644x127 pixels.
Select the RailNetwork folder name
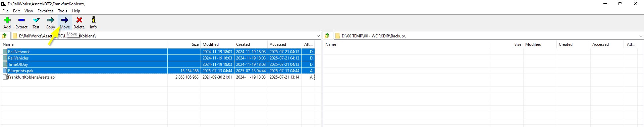(x=19, y=52)
